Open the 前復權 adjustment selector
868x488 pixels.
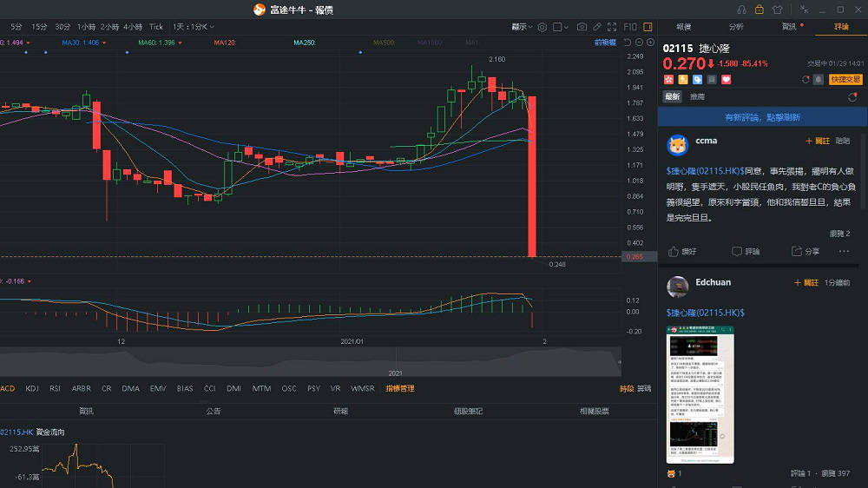(x=605, y=42)
